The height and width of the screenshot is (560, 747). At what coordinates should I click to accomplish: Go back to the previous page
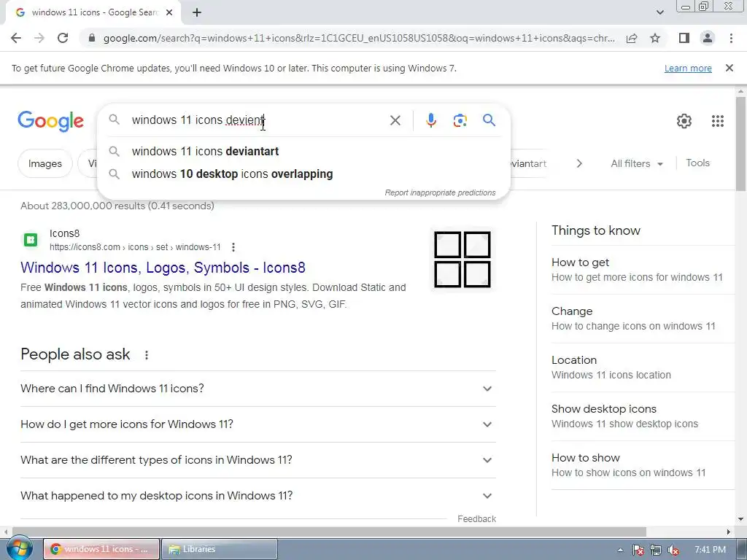16,38
